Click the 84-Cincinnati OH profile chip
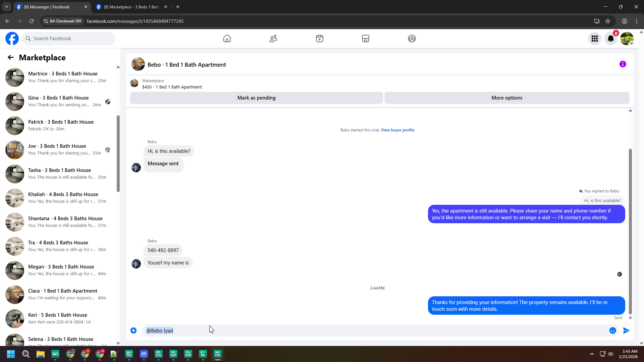This screenshot has width=644, height=362. pos(62,21)
